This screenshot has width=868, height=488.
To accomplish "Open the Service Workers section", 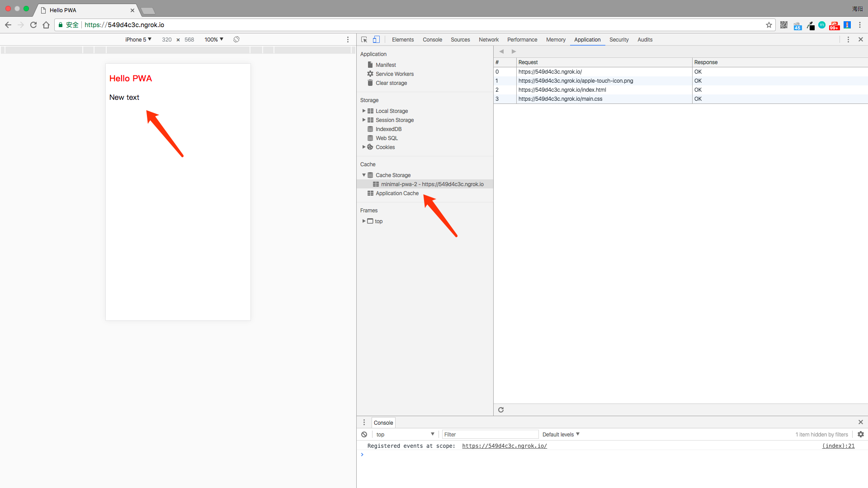I will click(x=395, y=74).
